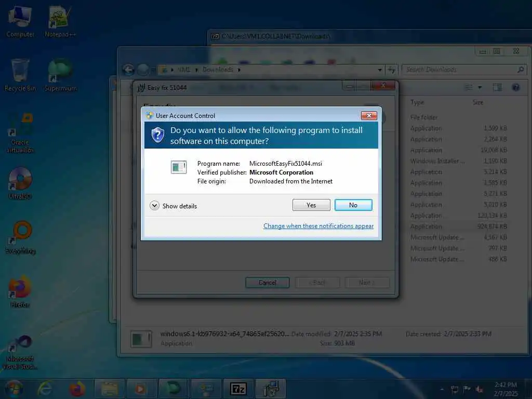532x399 pixels.
Task: Open Firefox desktop shortcut
Action: pos(20,292)
